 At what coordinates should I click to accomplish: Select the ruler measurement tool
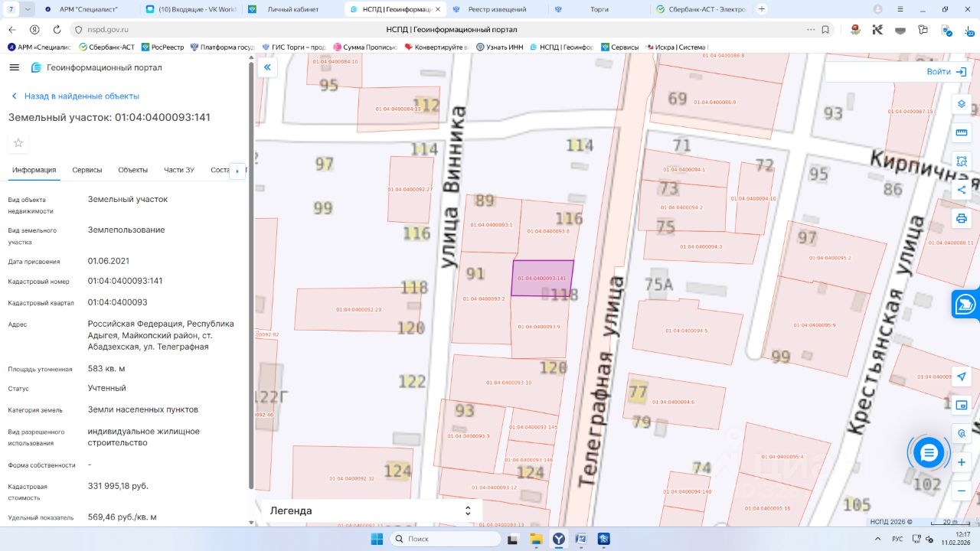(962, 132)
